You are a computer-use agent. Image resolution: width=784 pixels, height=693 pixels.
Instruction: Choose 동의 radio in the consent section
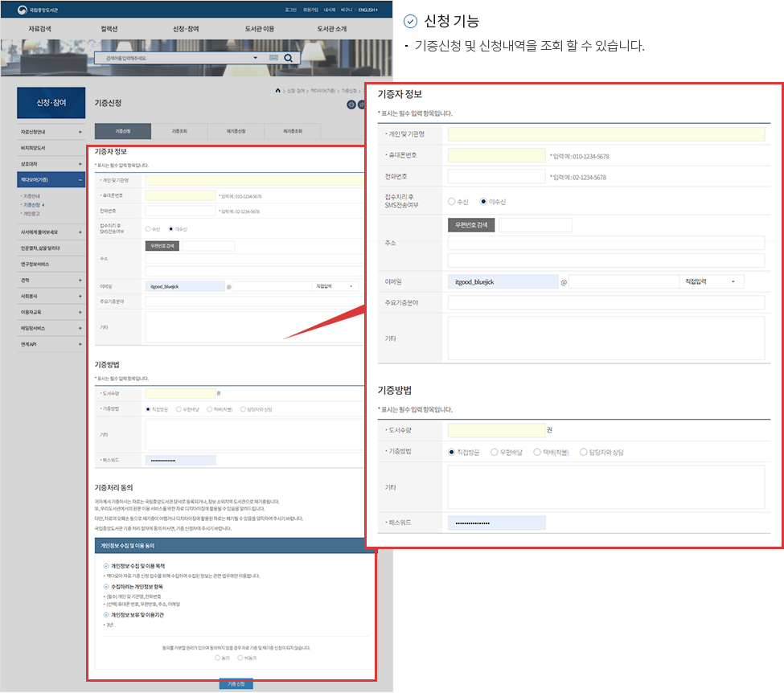pyautogui.click(x=217, y=657)
